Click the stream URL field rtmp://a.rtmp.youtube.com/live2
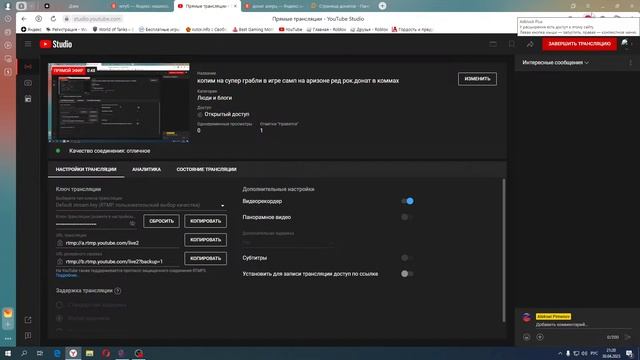Screen dimensions: 640x360 118,243
